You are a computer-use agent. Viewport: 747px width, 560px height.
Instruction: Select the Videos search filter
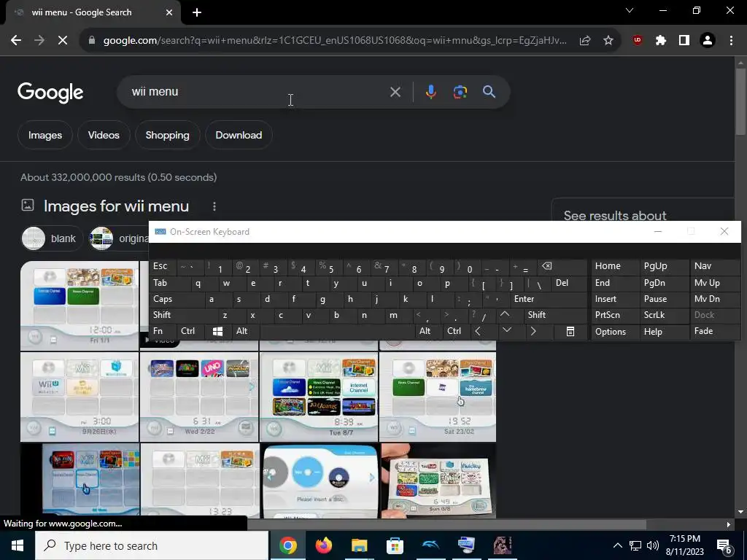pyautogui.click(x=104, y=135)
